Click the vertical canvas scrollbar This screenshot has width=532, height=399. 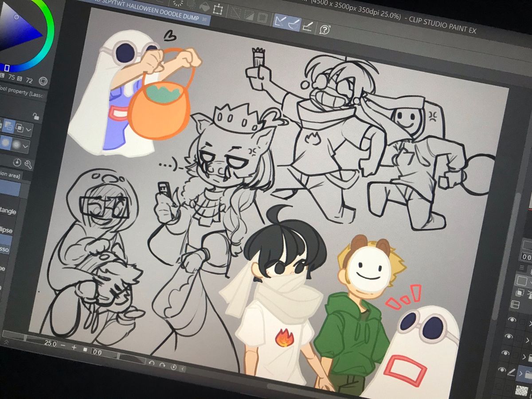tap(506, 257)
